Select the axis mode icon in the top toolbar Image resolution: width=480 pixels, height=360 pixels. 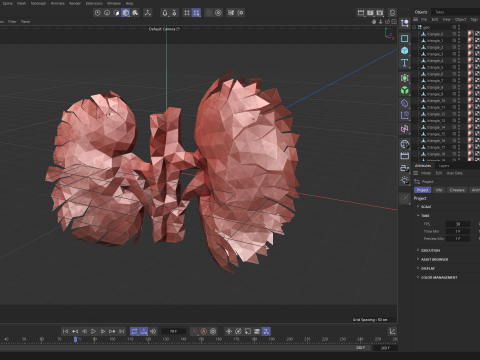(x=147, y=13)
